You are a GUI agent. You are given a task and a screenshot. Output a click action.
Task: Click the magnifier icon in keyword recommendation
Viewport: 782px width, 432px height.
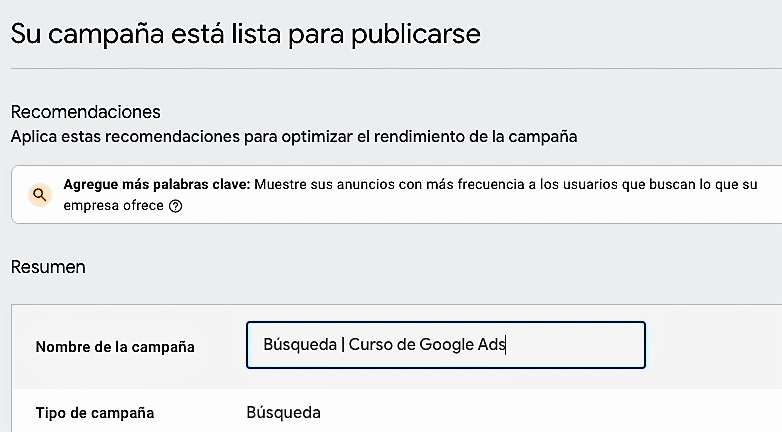point(39,195)
